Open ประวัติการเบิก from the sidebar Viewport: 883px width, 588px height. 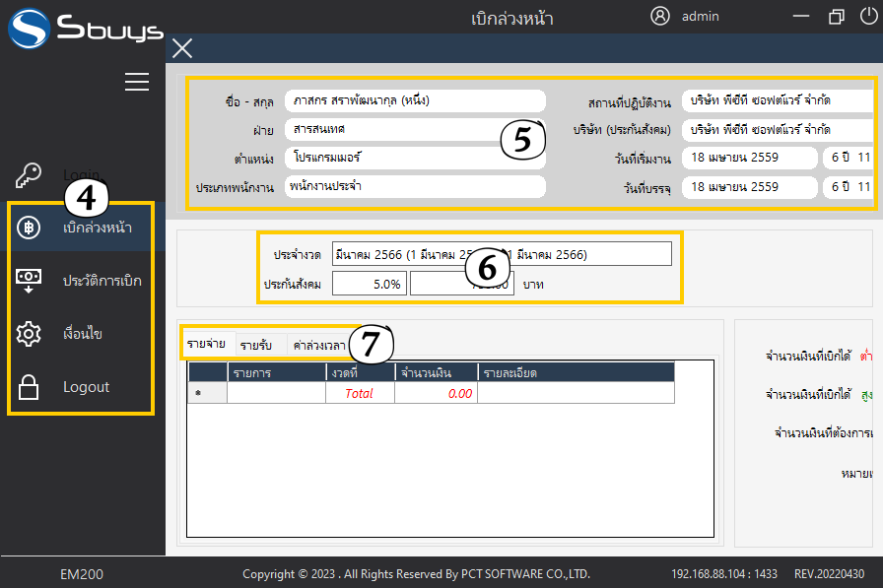(102, 281)
